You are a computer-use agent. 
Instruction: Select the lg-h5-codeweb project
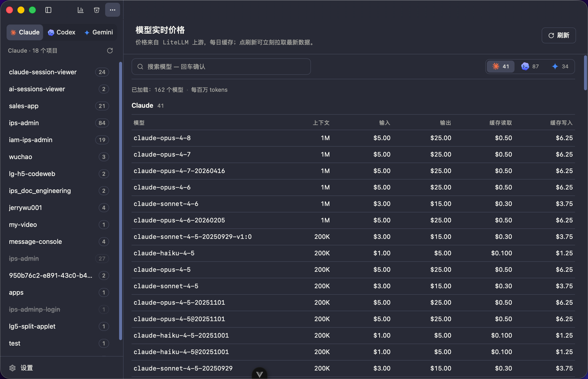tap(59, 174)
